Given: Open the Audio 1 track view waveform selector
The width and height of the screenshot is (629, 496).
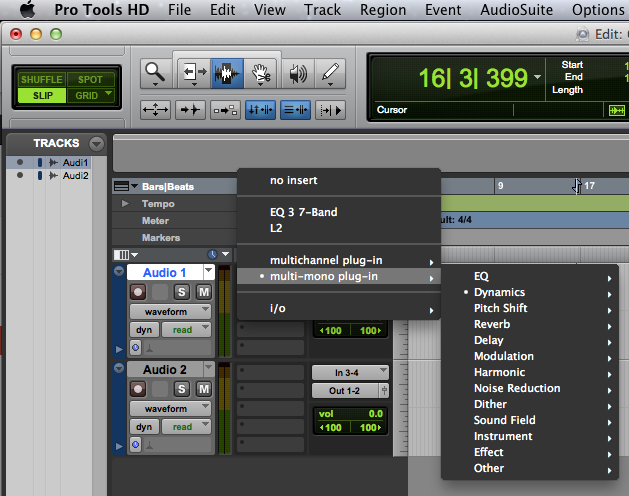Looking at the screenshot, I should [x=170, y=311].
